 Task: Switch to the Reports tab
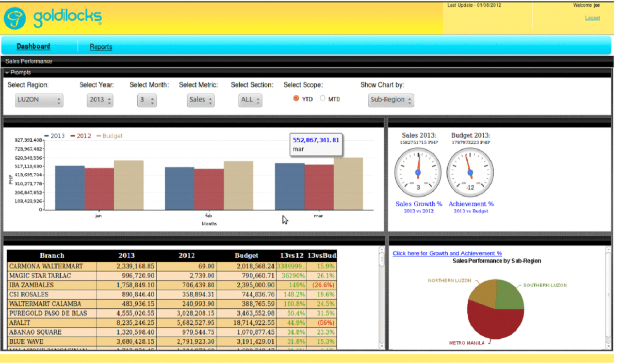pos(101,46)
